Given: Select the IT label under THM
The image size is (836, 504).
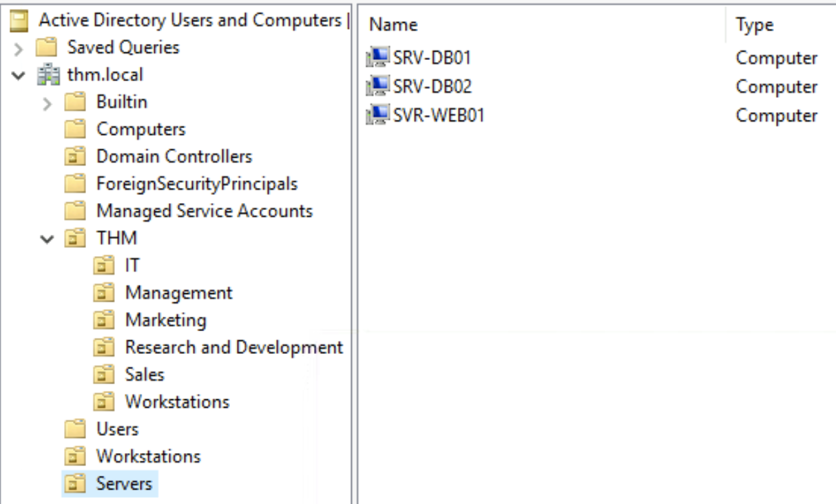Looking at the screenshot, I should click(133, 266).
